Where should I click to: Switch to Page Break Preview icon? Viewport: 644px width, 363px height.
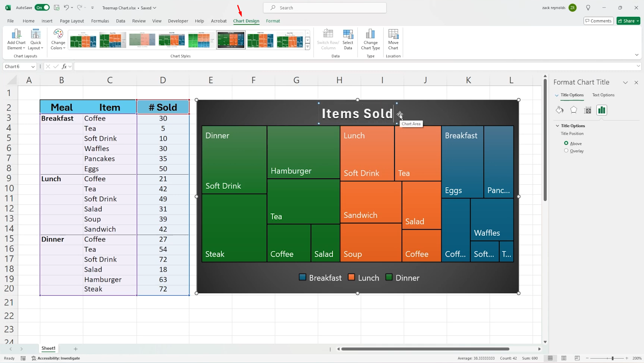tap(577, 358)
